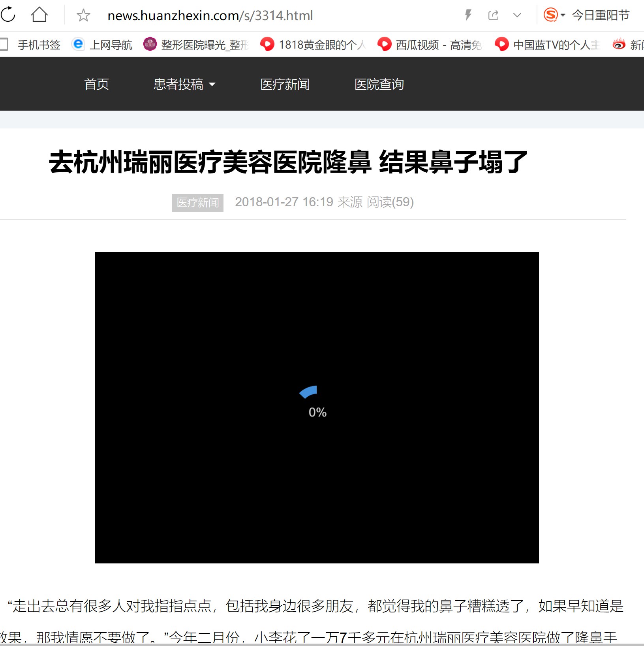Image resolution: width=644 pixels, height=646 pixels.
Task: Click the 今日重阳节 search box
Action: pos(601,15)
